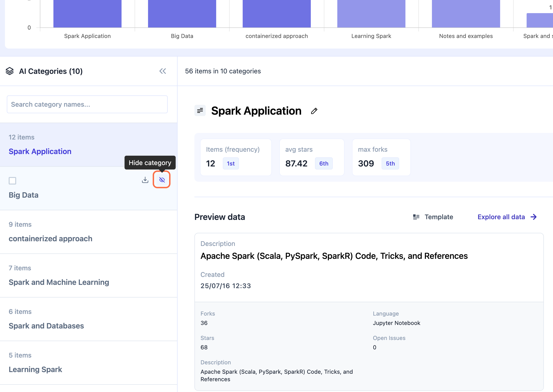The width and height of the screenshot is (553, 392).
Task: Edit the Spark Application title with pencil
Action: (x=314, y=111)
